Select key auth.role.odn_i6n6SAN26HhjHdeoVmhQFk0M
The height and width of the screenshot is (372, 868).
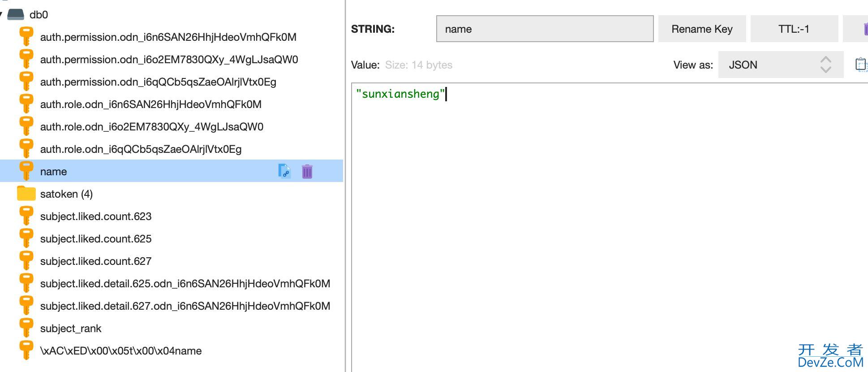pos(151,104)
